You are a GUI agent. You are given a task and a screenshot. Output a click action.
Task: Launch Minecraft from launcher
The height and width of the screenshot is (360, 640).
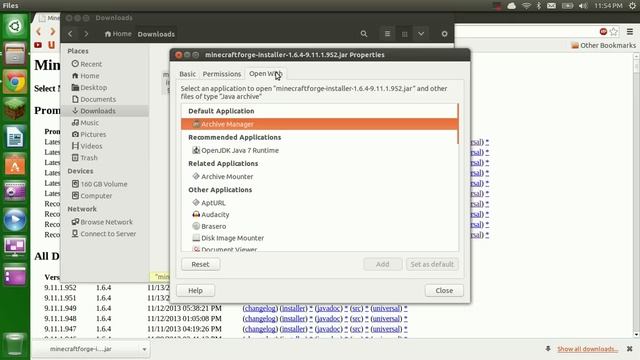15,109
